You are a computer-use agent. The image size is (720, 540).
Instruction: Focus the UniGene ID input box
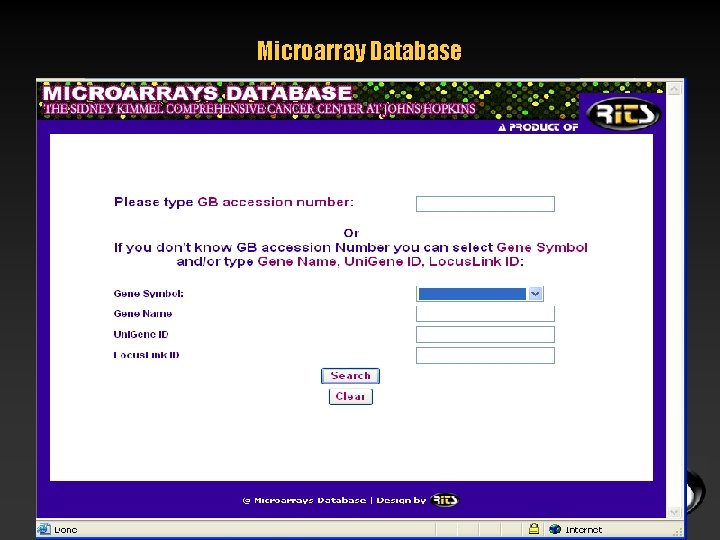[x=485, y=334]
